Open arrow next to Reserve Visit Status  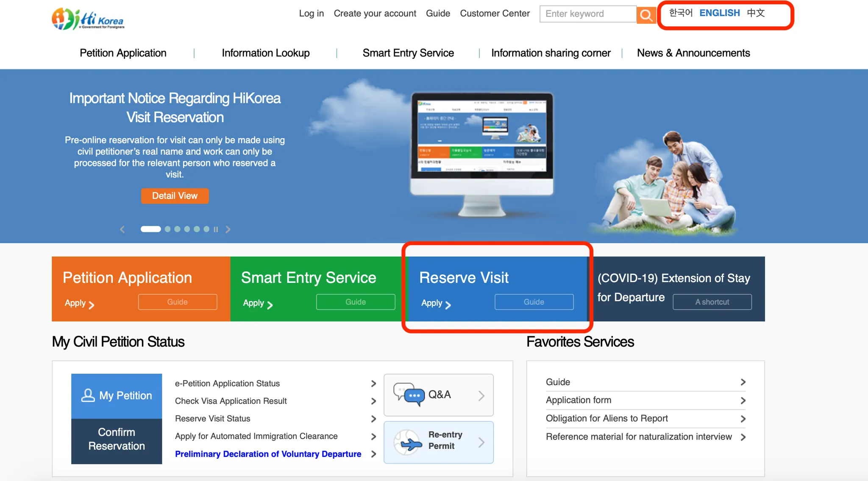coord(373,419)
